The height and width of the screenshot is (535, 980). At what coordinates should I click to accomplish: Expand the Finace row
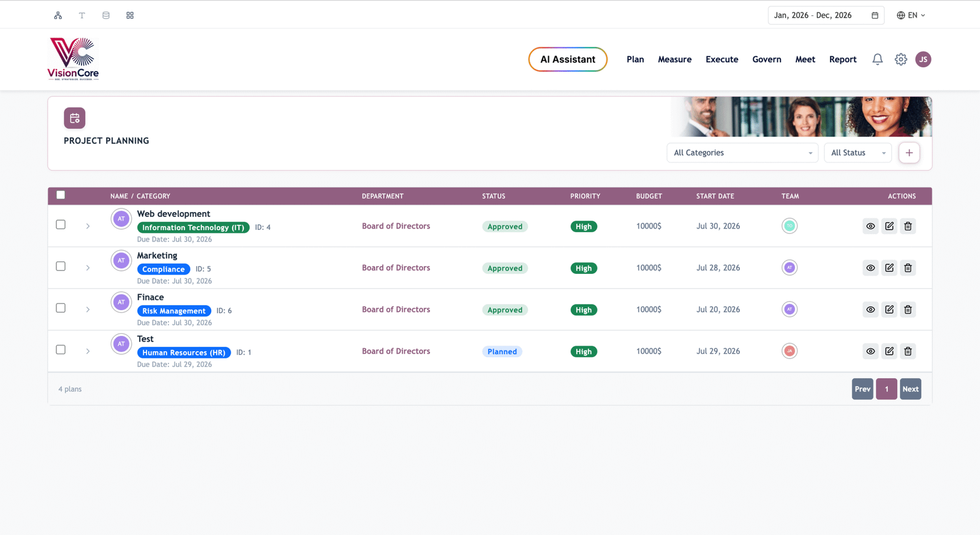tap(88, 309)
